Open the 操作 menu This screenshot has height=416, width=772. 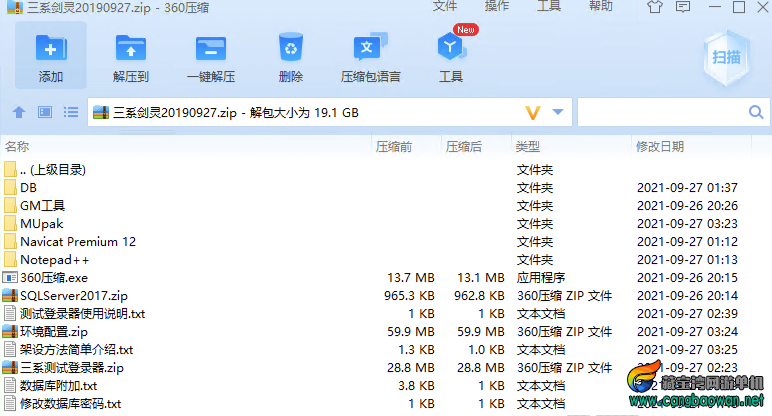pos(497,6)
